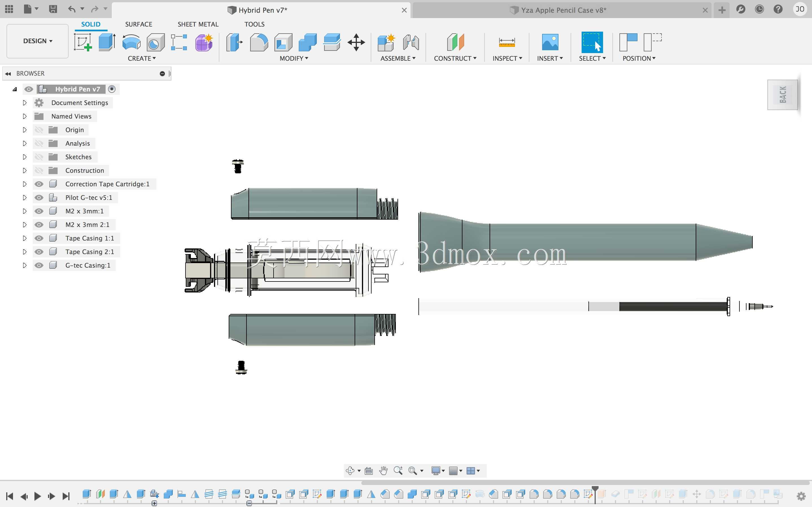Viewport: 812px width, 507px height.
Task: Click the Offset Face icon
Action: [x=332, y=42]
